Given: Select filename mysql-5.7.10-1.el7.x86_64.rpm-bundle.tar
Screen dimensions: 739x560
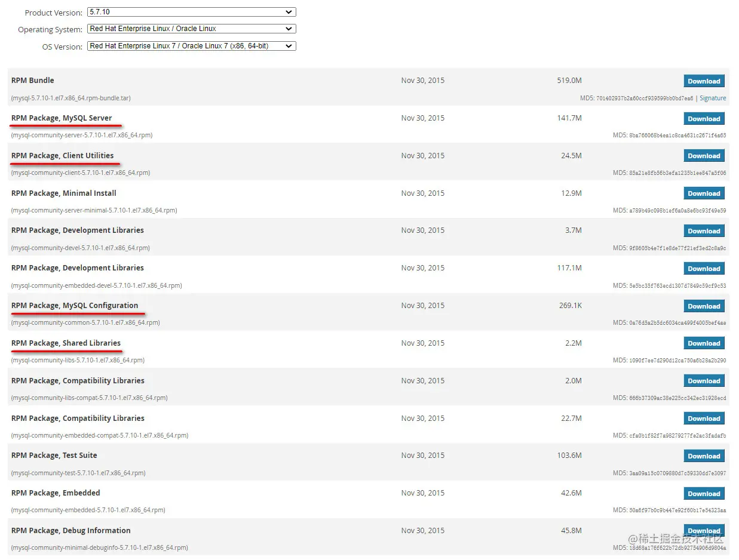Looking at the screenshot, I should pos(71,98).
